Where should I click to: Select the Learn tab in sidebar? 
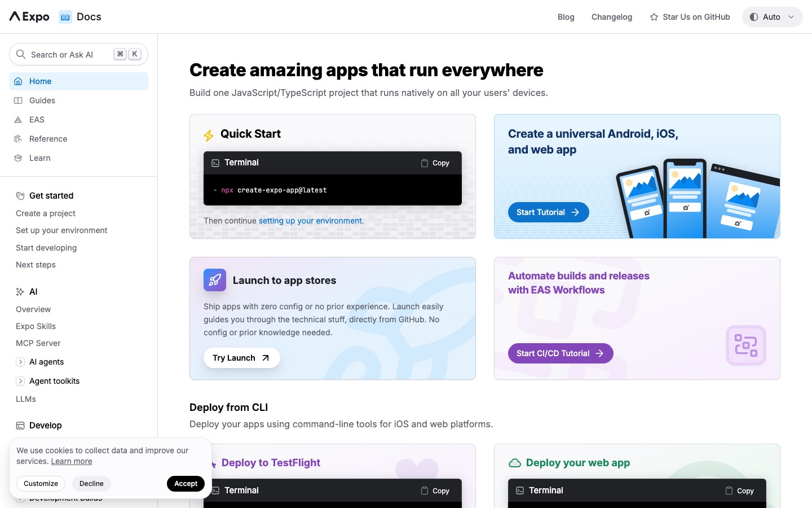(78, 158)
